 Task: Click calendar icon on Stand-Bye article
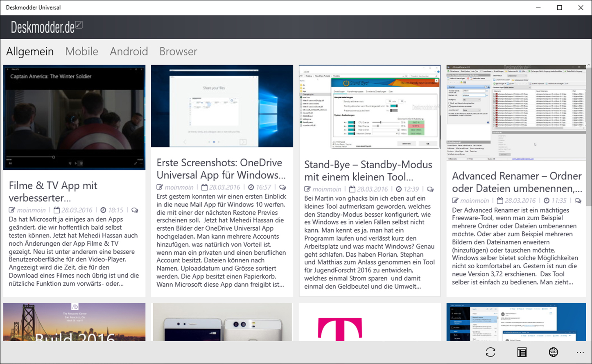(x=352, y=189)
